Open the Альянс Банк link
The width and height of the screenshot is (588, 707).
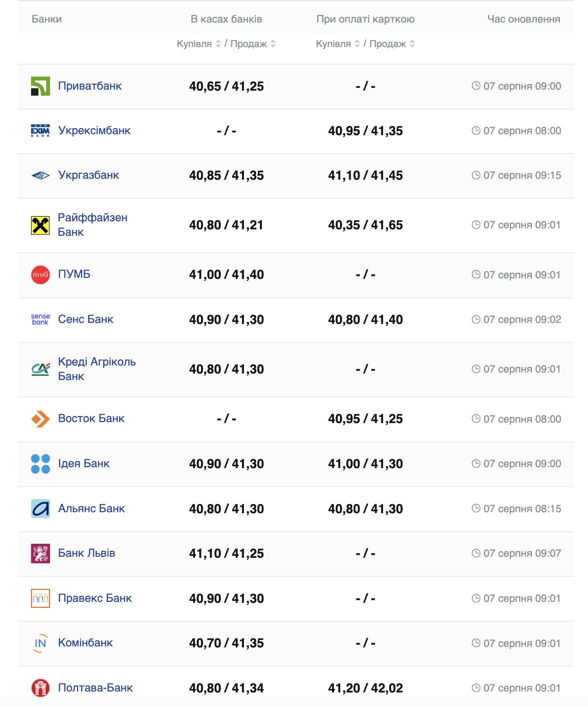pyautogui.click(x=91, y=509)
